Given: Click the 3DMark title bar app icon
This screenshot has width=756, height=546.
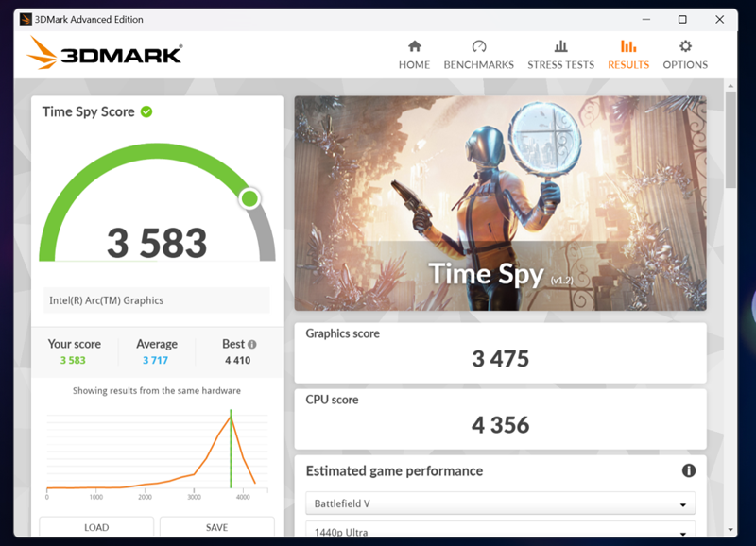Looking at the screenshot, I should [x=26, y=19].
